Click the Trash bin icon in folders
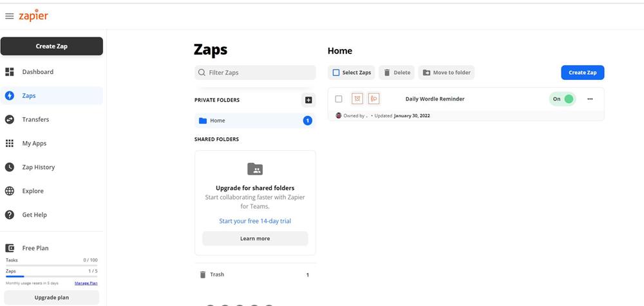 coord(202,274)
